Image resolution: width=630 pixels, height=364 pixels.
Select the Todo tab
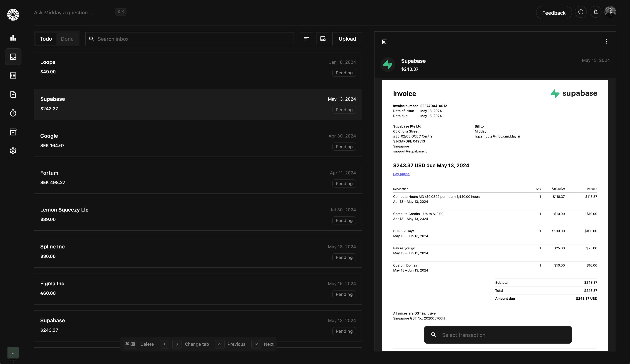[x=46, y=39]
